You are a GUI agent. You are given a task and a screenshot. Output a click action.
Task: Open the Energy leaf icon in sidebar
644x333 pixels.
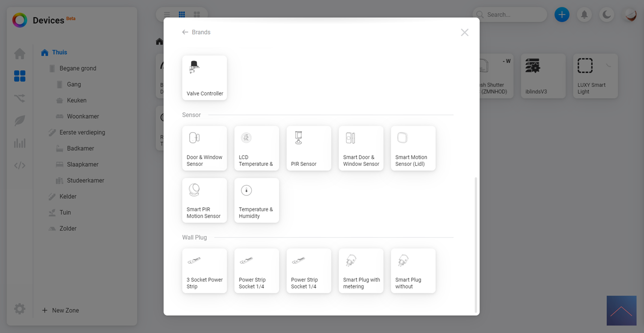[19, 121]
